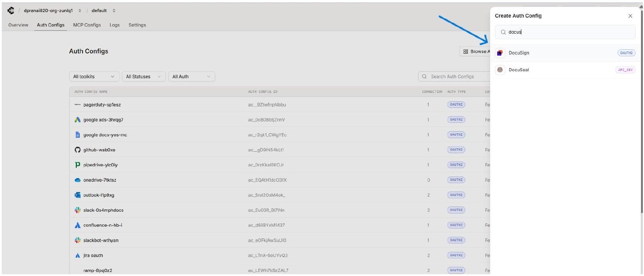
Task: Click the Google Ads icon
Action: (77, 120)
